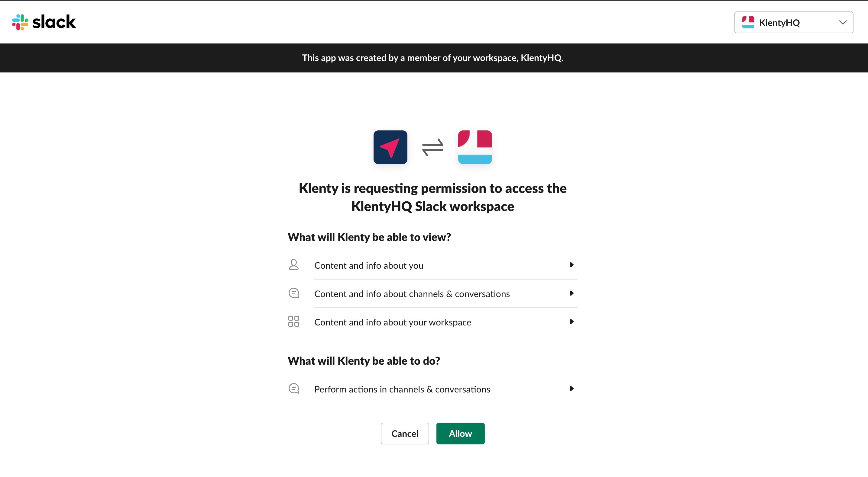868x477 pixels.
Task: Click the Klenty app paper-plane icon
Action: coord(390,147)
